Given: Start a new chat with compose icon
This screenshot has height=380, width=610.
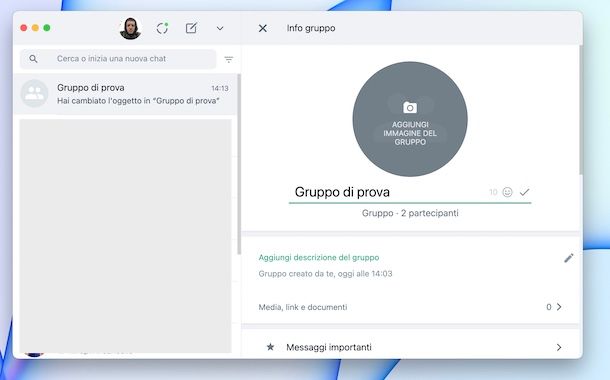Looking at the screenshot, I should (191, 28).
